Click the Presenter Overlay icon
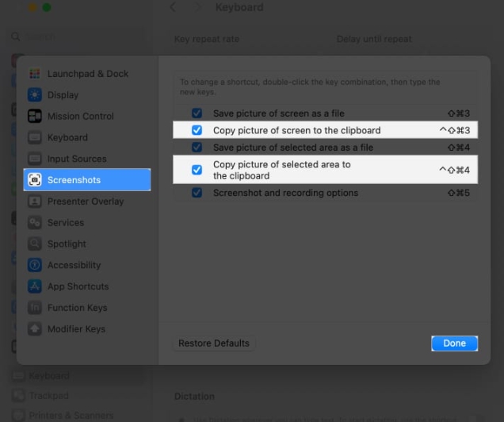 tap(35, 201)
